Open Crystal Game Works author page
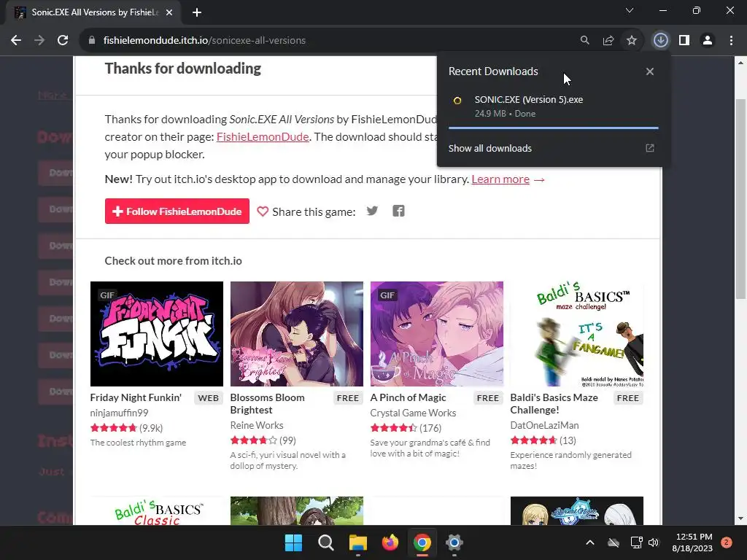Image resolution: width=747 pixels, height=560 pixels. (x=413, y=413)
